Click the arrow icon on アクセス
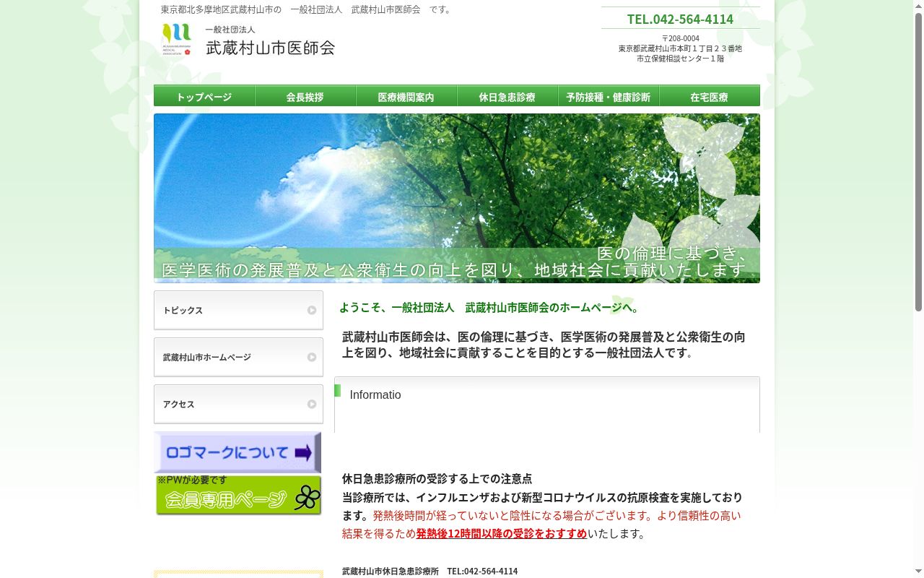The width and height of the screenshot is (924, 578). [312, 404]
